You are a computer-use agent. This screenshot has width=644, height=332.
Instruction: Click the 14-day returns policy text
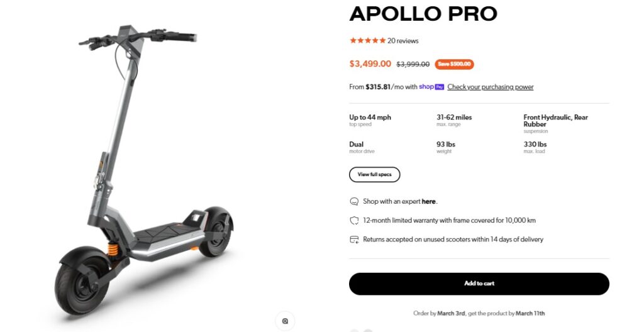(x=453, y=240)
